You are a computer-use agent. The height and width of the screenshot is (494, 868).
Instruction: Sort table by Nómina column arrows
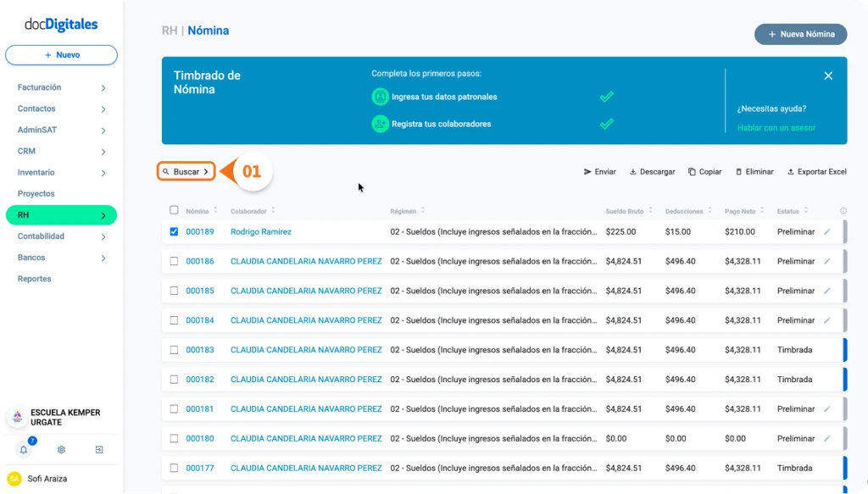pyautogui.click(x=215, y=211)
